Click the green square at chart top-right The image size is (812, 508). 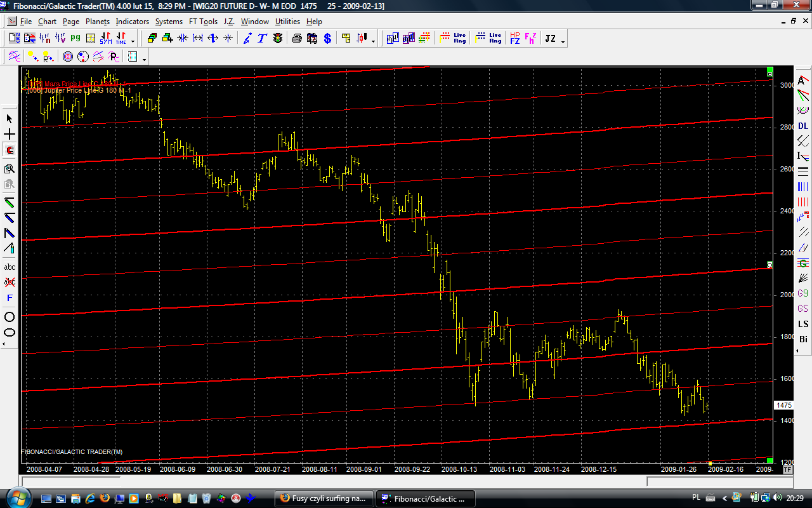tap(769, 69)
